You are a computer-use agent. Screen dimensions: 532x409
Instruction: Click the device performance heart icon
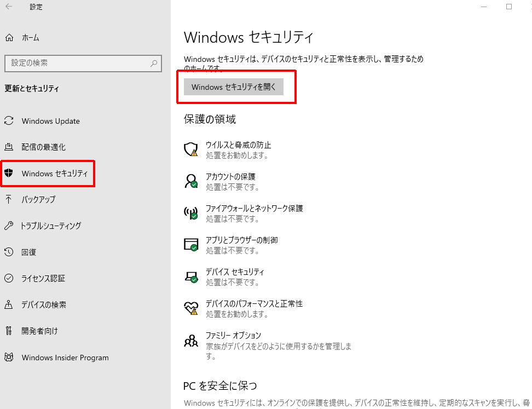point(190,308)
